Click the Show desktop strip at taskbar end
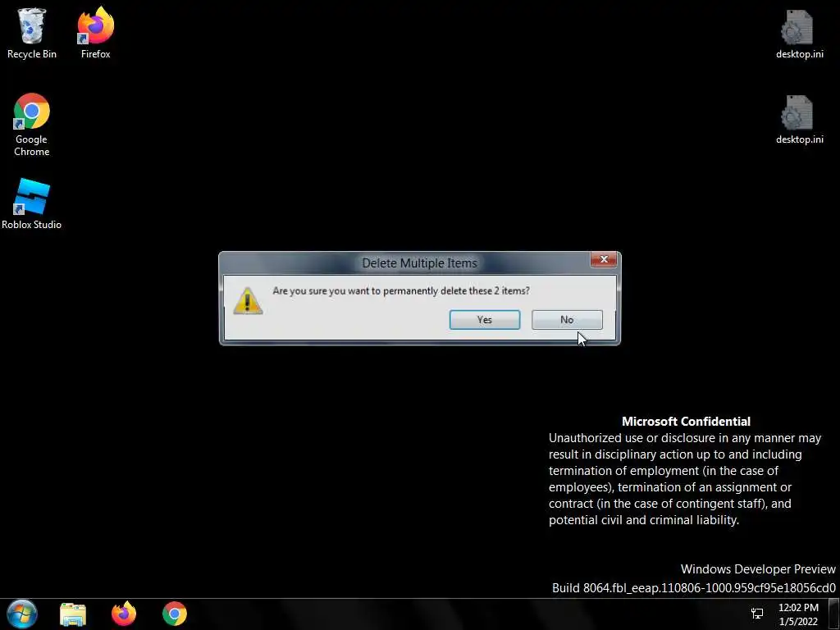 pyautogui.click(x=834, y=614)
